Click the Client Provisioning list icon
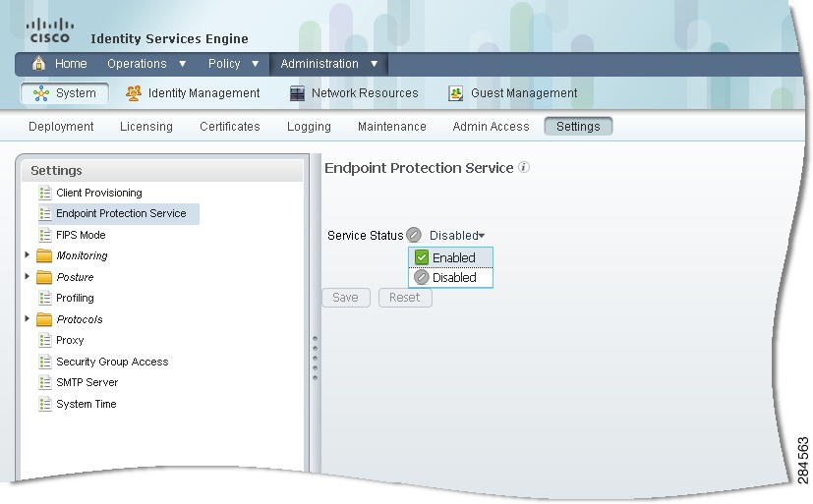Viewport: 813px width, 504px height. point(45,193)
